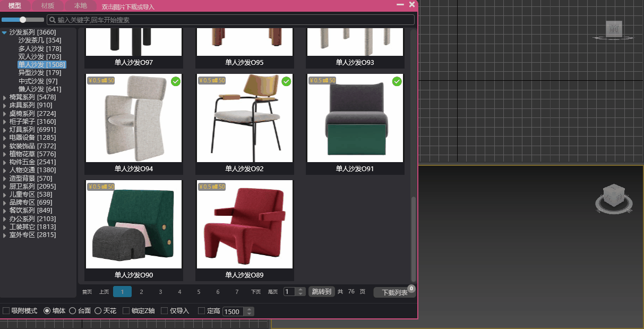Expand the 软装饰品 category arrow
Image resolution: width=644 pixels, height=329 pixels.
click(5, 146)
